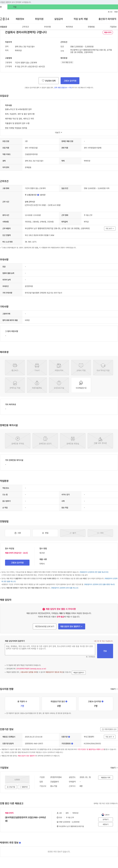Click 요약보기 on the other job posting
Screen dimensions: 118x868
point(106,819)
